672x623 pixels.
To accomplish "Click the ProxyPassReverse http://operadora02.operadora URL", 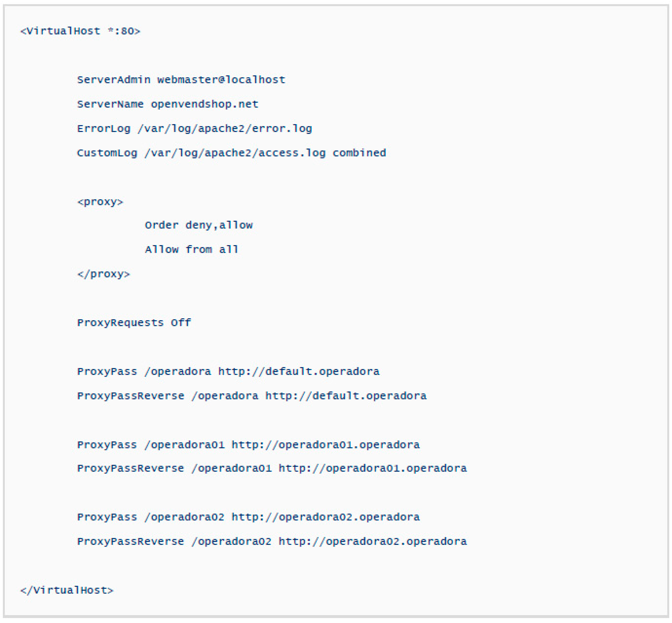I will [x=372, y=541].
